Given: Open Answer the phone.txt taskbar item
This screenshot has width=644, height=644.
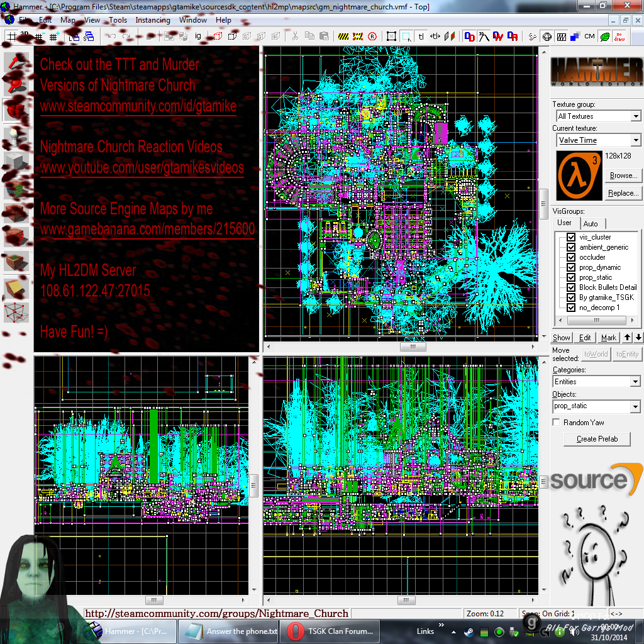Looking at the screenshot, I should point(229,631).
